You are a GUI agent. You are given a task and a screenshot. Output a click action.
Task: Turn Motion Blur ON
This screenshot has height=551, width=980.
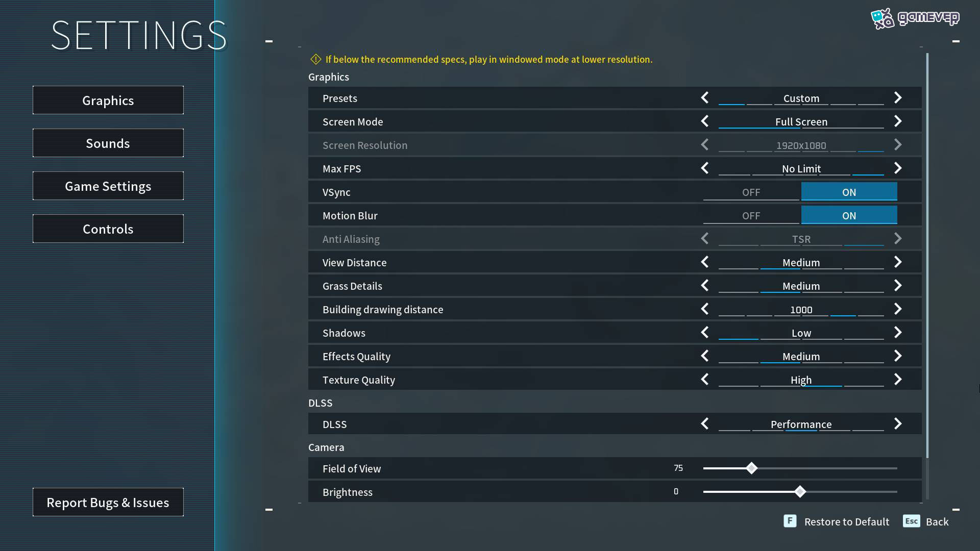[x=849, y=215]
